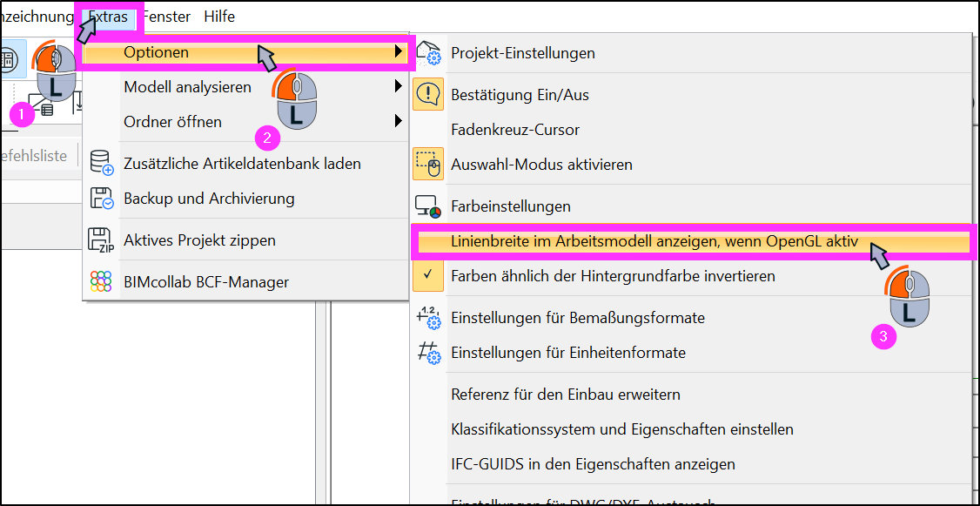Click the Backup und Archivierung disk icon
Viewport: 980px width, 506px height.
pos(101,199)
